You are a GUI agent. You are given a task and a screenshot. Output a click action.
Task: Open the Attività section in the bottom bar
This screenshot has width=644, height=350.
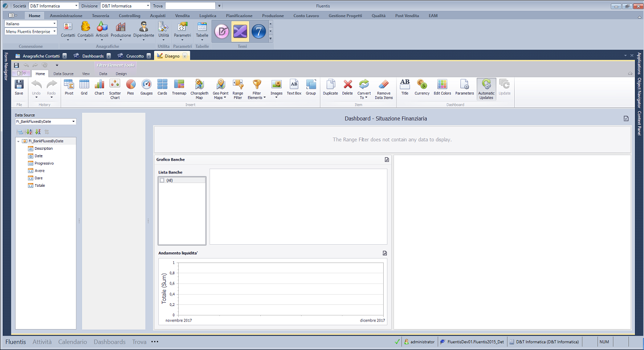(42, 342)
